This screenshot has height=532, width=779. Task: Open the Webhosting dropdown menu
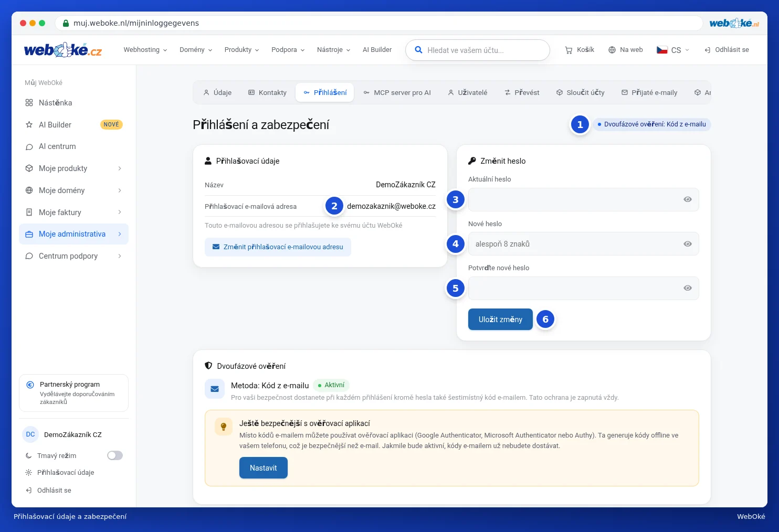pyautogui.click(x=145, y=50)
